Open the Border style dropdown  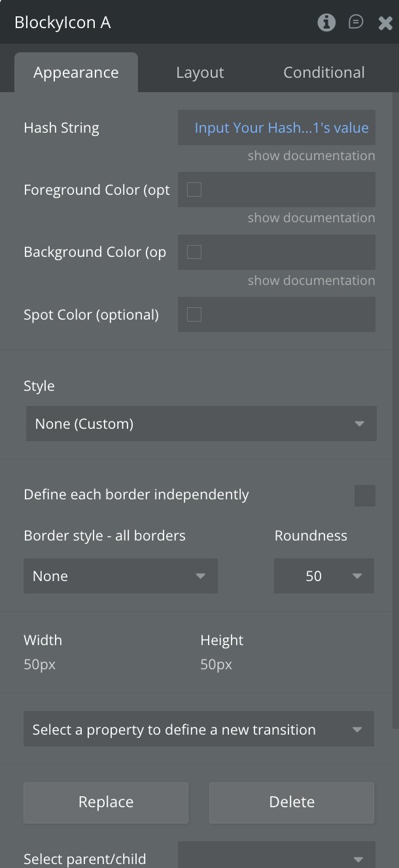(120, 576)
